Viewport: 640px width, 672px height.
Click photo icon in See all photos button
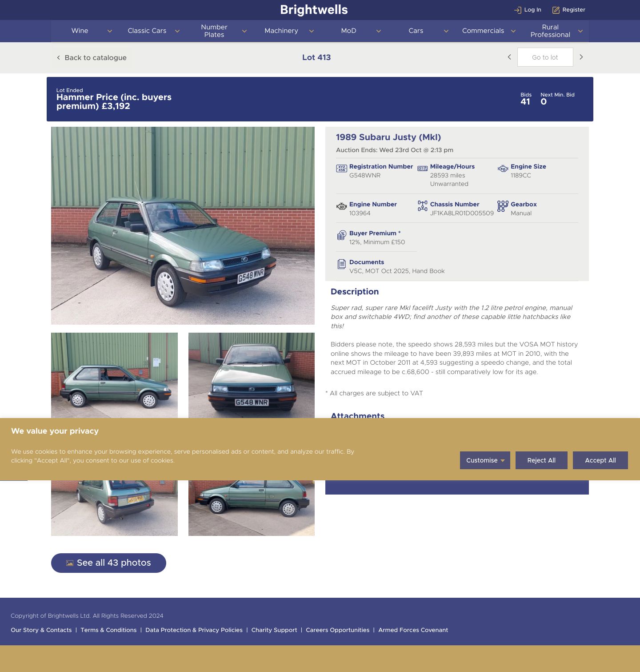tap(70, 563)
